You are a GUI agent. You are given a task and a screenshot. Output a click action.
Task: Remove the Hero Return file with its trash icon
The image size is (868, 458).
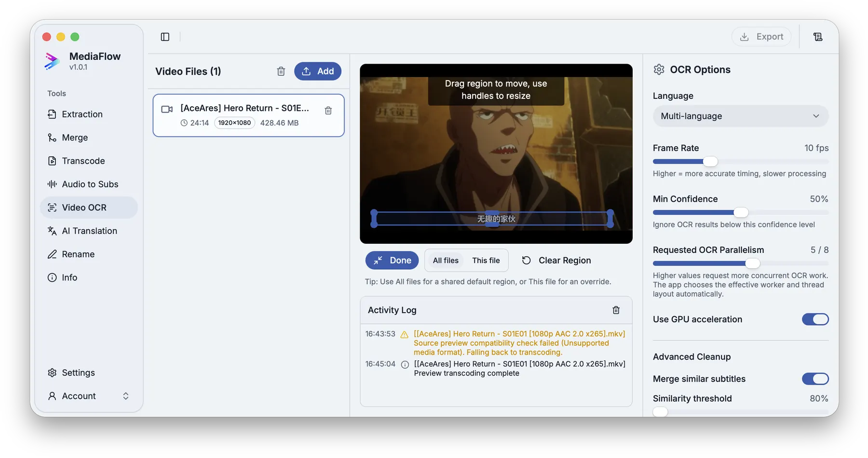pyautogui.click(x=328, y=111)
